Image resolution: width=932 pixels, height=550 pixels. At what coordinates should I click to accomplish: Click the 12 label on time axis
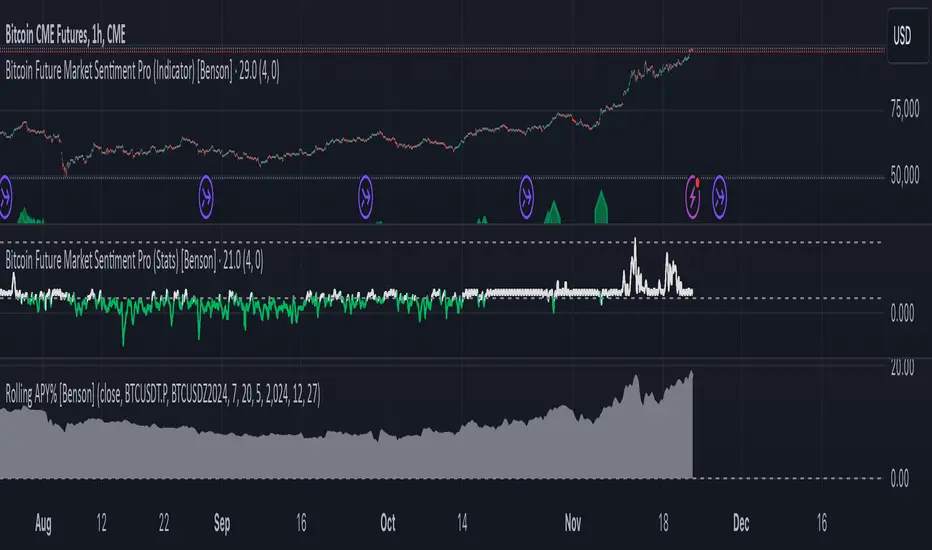click(x=101, y=523)
